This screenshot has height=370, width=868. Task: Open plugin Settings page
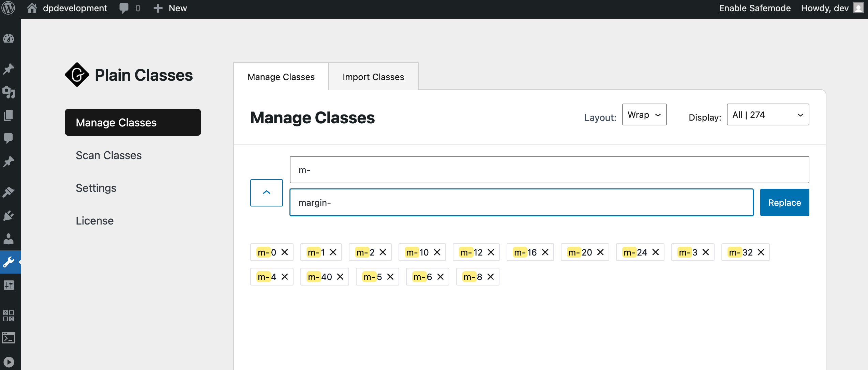pyautogui.click(x=96, y=188)
